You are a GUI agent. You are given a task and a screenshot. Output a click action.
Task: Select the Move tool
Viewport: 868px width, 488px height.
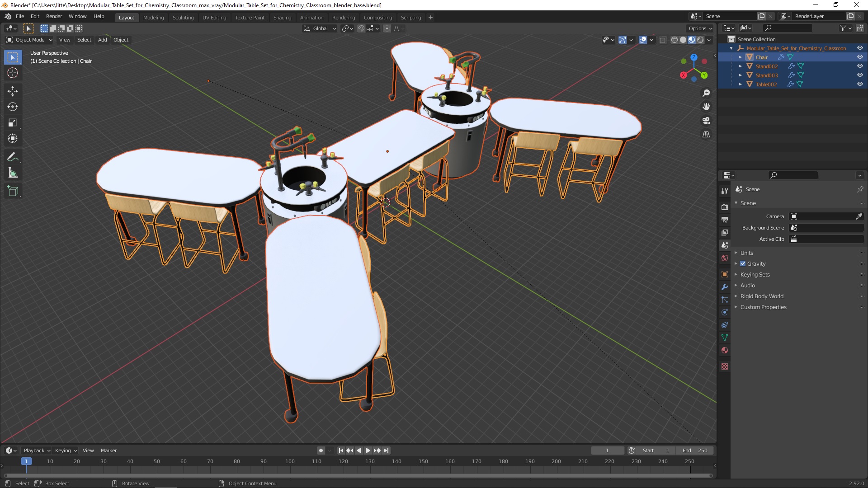[x=13, y=91]
